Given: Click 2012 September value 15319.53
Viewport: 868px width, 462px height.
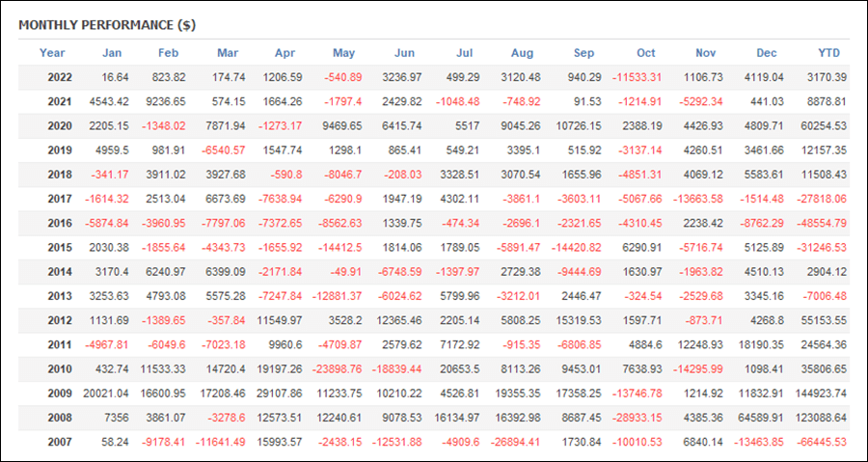Looking at the screenshot, I should click(579, 320).
